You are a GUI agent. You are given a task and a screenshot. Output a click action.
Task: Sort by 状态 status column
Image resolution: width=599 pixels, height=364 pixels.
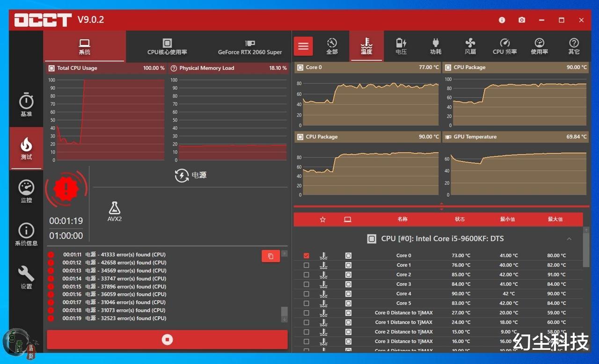pos(460,219)
